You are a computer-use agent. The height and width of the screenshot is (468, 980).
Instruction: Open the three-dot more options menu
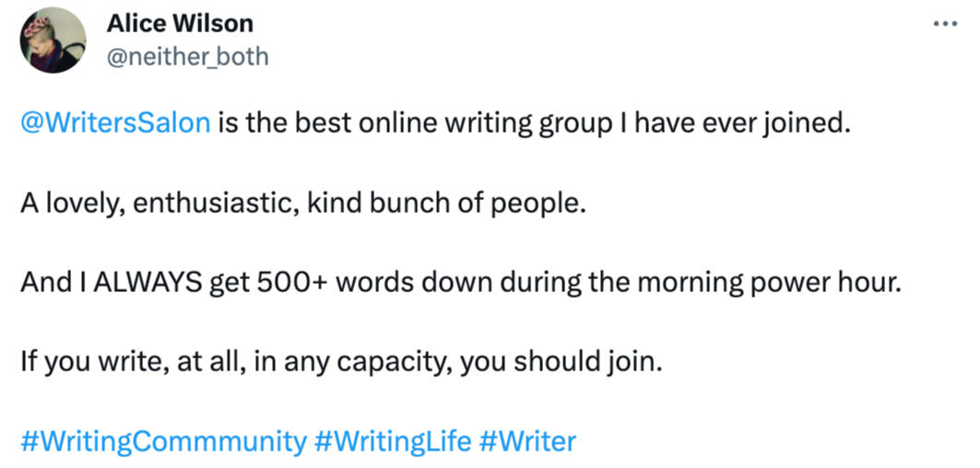point(945,23)
